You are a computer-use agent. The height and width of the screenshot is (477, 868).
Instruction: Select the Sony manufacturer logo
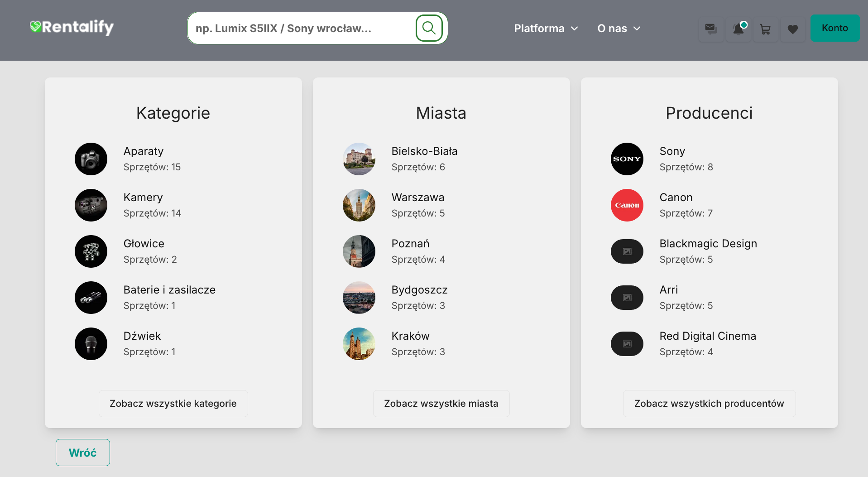pos(627,159)
